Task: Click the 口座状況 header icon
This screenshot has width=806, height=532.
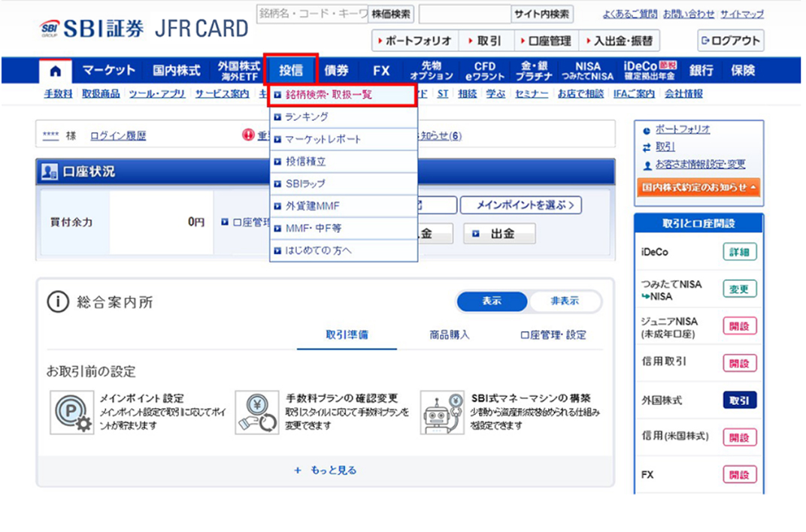Action: pyautogui.click(x=48, y=171)
